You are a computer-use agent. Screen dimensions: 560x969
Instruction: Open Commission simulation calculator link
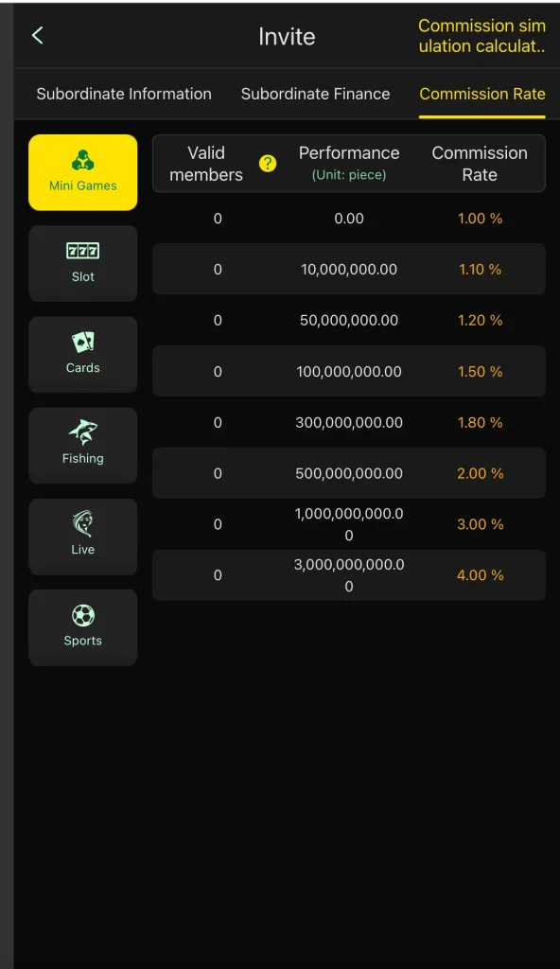[x=481, y=36]
